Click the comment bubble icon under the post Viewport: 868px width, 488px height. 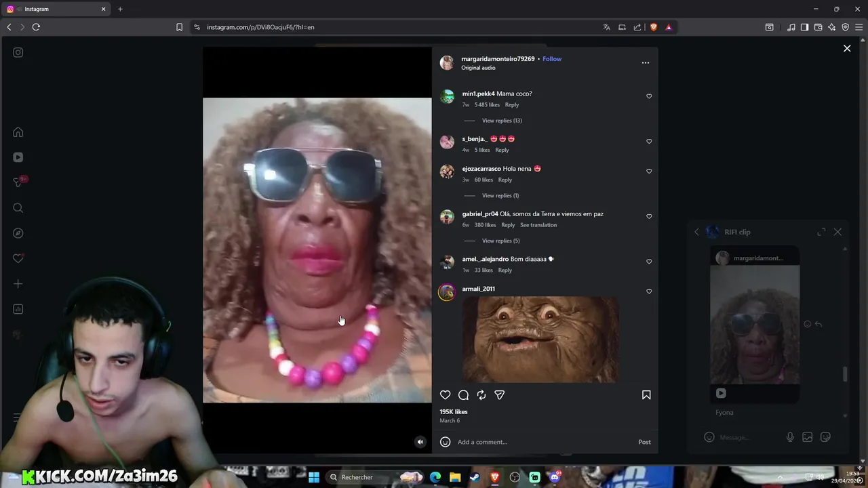click(463, 395)
